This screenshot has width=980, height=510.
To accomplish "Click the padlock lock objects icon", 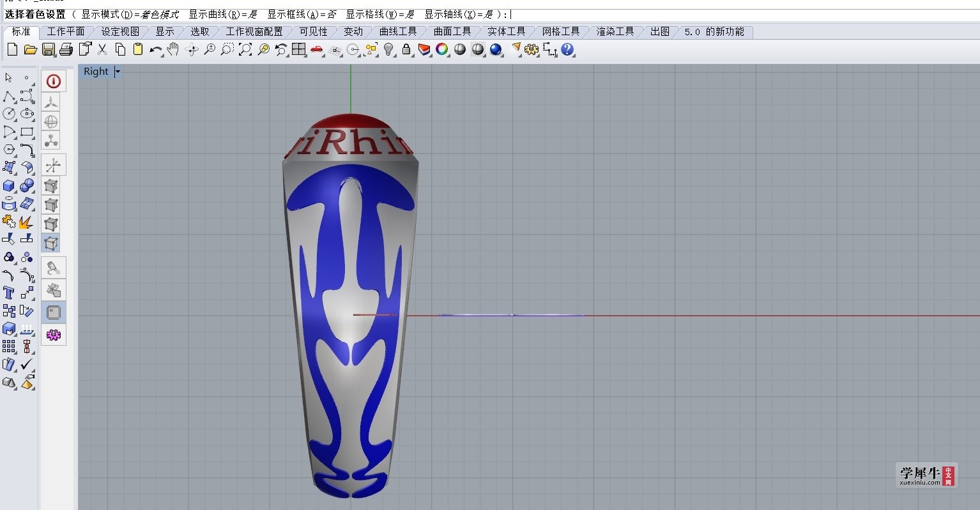I will click(406, 49).
